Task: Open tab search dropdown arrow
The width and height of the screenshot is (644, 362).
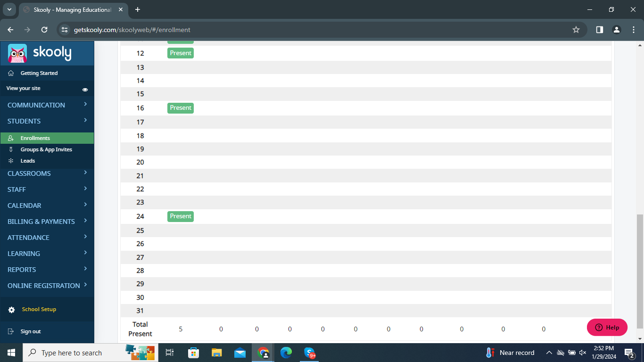Action: tap(9, 9)
